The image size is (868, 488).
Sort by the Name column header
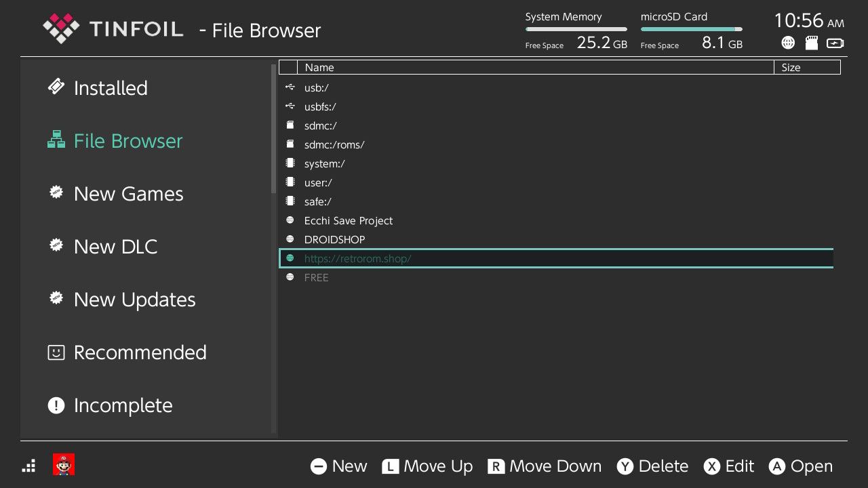pos(536,67)
